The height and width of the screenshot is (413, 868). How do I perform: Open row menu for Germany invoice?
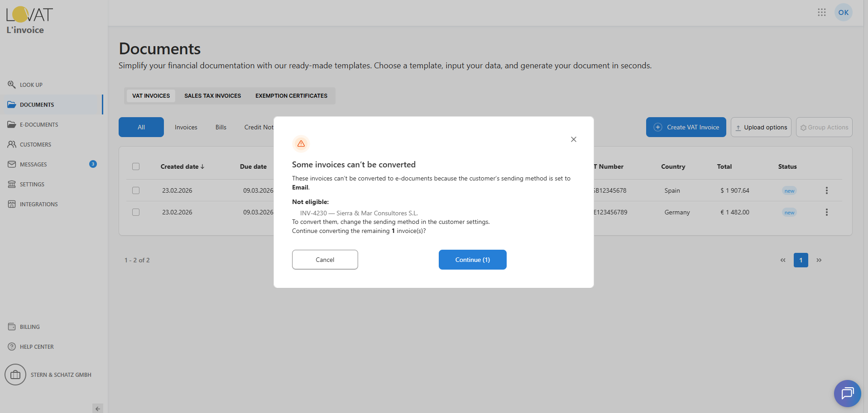click(x=826, y=212)
